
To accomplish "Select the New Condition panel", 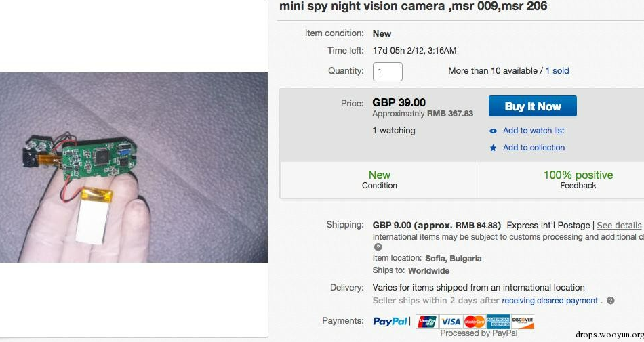I will pyautogui.click(x=380, y=179).
